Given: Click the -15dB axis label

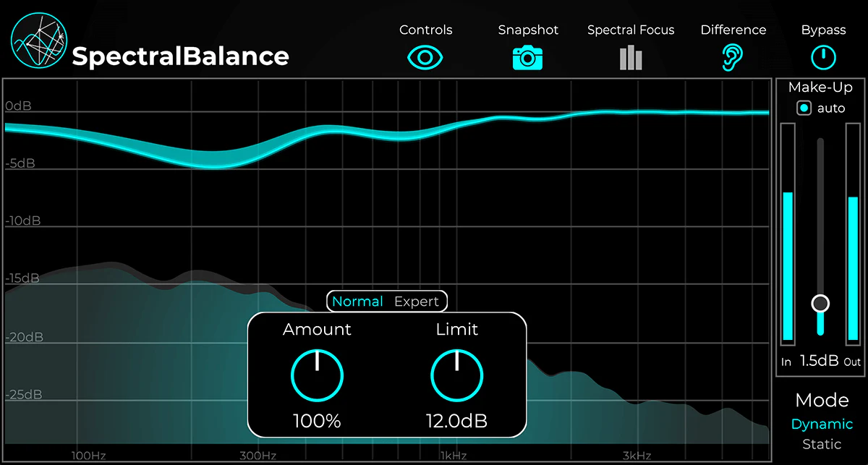Looking at the screenshot, I should 22,278.
